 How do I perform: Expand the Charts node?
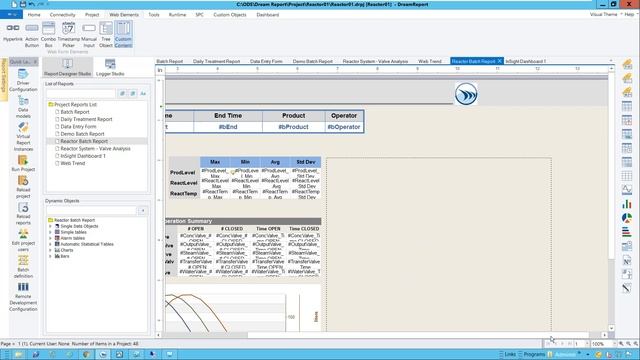pyautogui.click(x=51, y=250)
